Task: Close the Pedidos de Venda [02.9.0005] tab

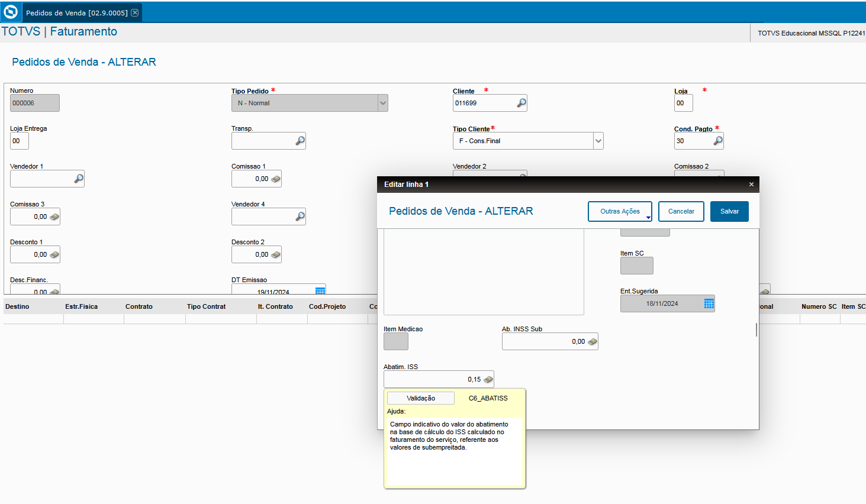Action: tap(135, 12)
